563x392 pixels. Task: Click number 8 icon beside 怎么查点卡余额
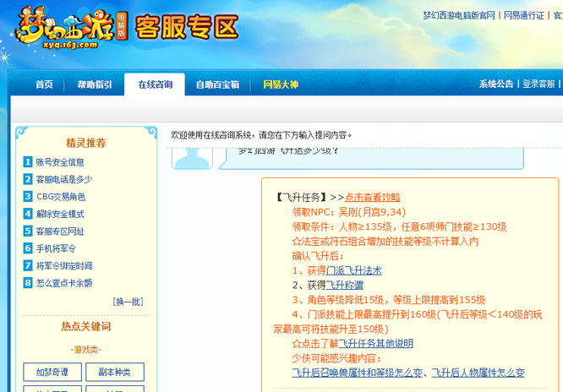point(28,282)
